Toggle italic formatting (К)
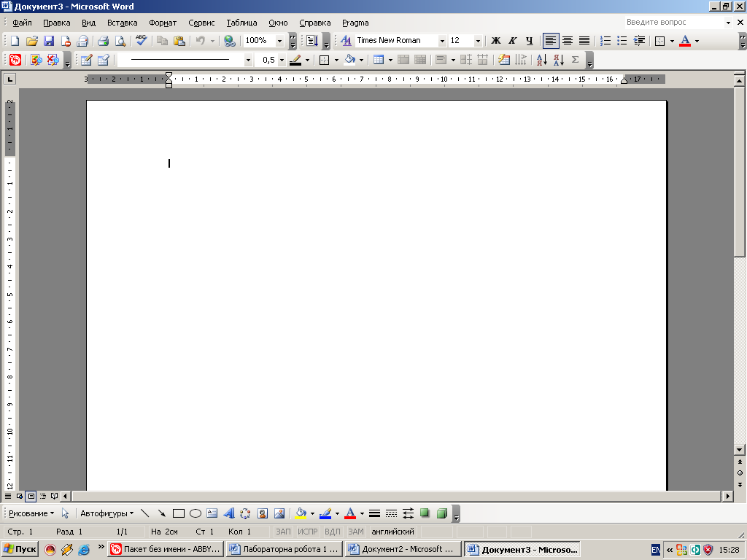747x560 pixels. click(513, 41)
